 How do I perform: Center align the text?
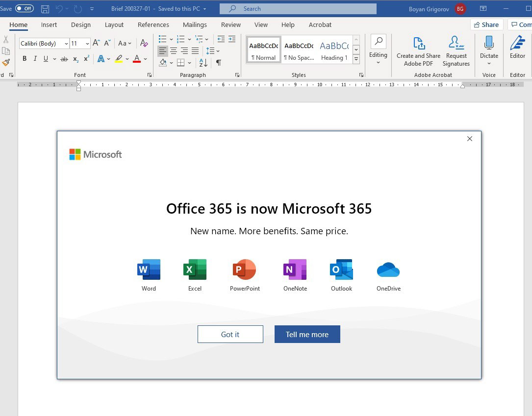click(174, 51)
